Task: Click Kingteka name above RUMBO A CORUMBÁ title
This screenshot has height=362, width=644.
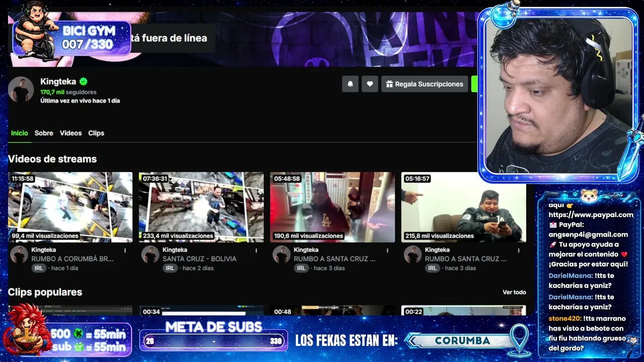Action: [x=44, y=250]
